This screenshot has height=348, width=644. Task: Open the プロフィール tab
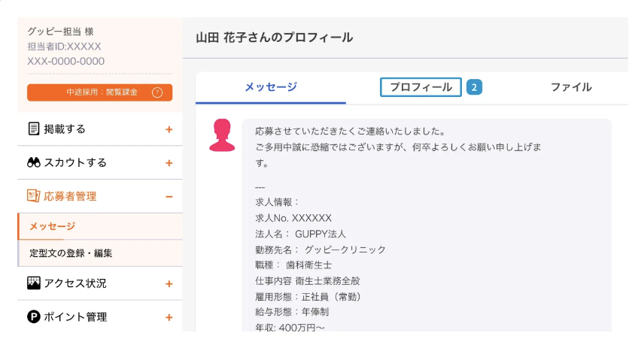(421, 87)
